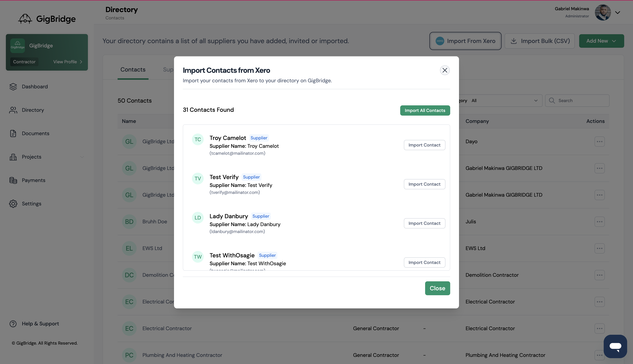
Task: Click the Settings gear icon
Action: pyautogui.click(x=13, y=204)
